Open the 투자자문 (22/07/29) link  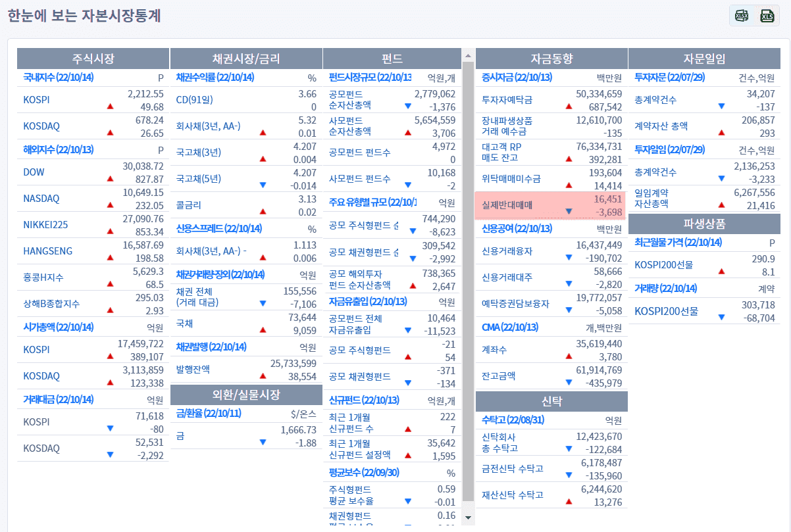tap(669, 78)
